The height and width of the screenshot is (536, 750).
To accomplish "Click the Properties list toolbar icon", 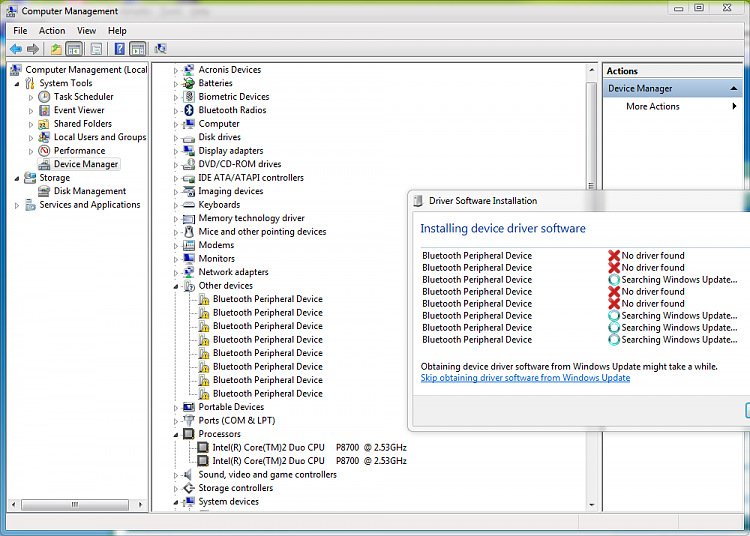I will coord(96,49).
